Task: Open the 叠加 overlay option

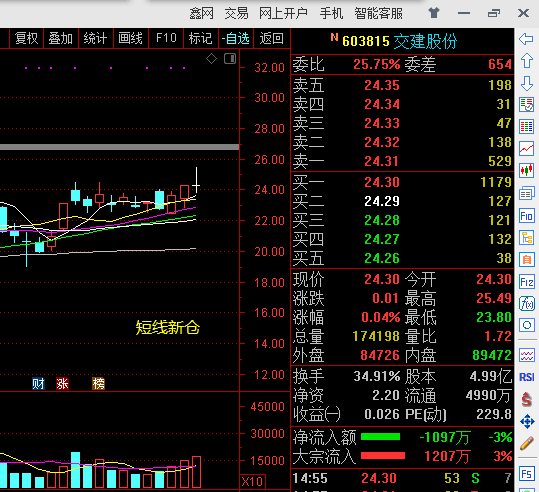Action: tap(60, 38)
